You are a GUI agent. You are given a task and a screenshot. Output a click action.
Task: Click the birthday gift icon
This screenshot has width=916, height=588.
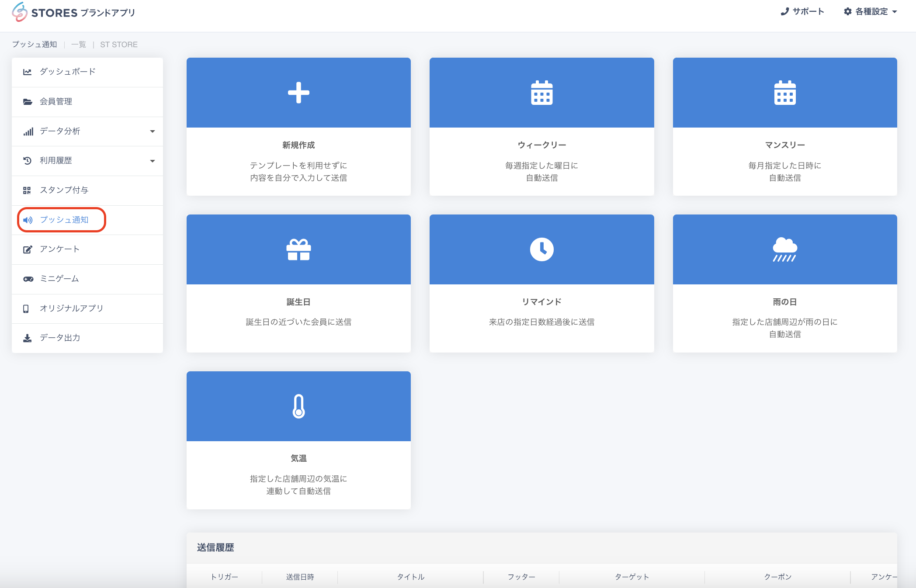pyautogui.click(x=298, y=249)
